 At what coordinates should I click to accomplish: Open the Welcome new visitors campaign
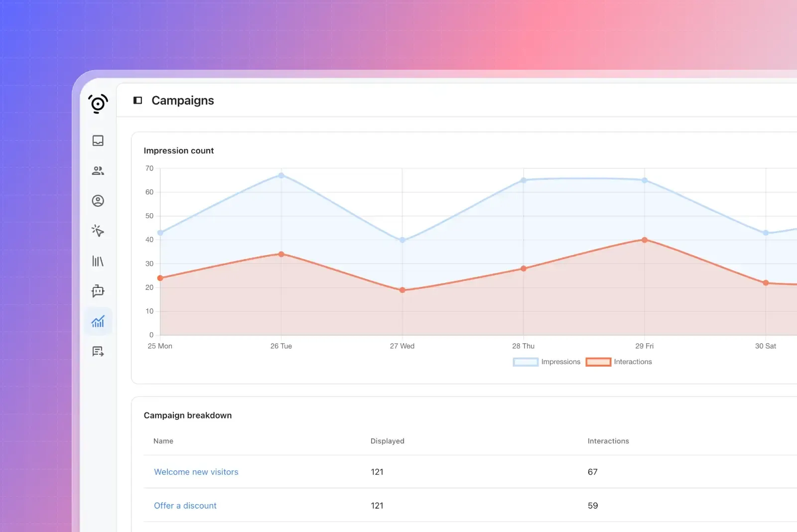pos(196,472)
